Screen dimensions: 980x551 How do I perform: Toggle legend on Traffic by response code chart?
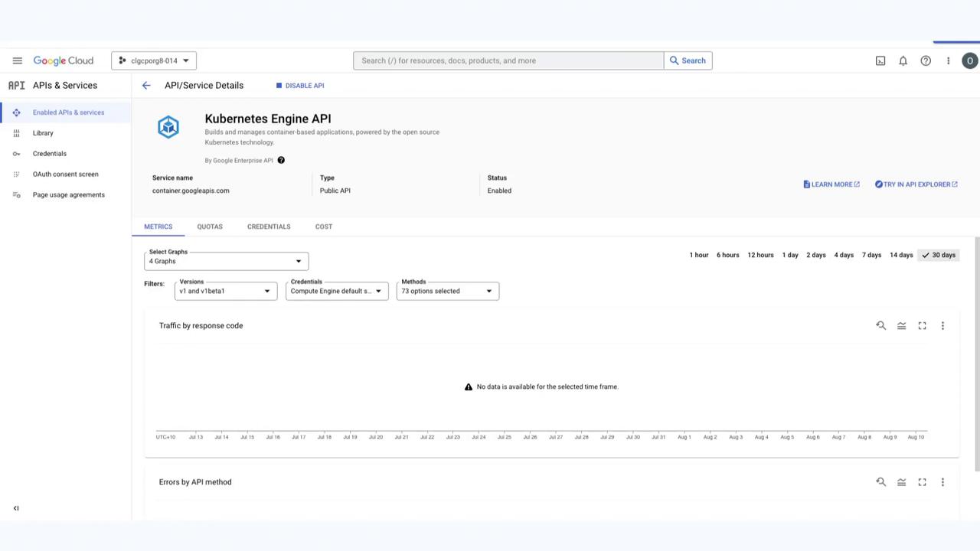coord(901,326)
